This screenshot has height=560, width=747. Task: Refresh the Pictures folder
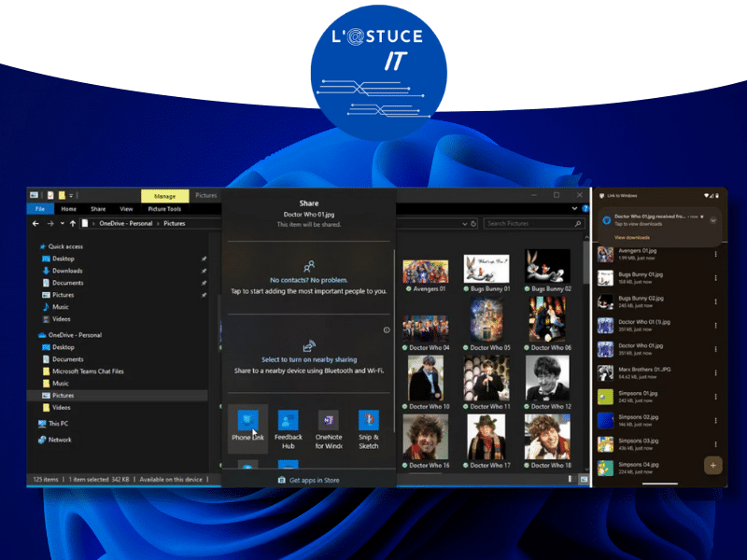(473, 223)
